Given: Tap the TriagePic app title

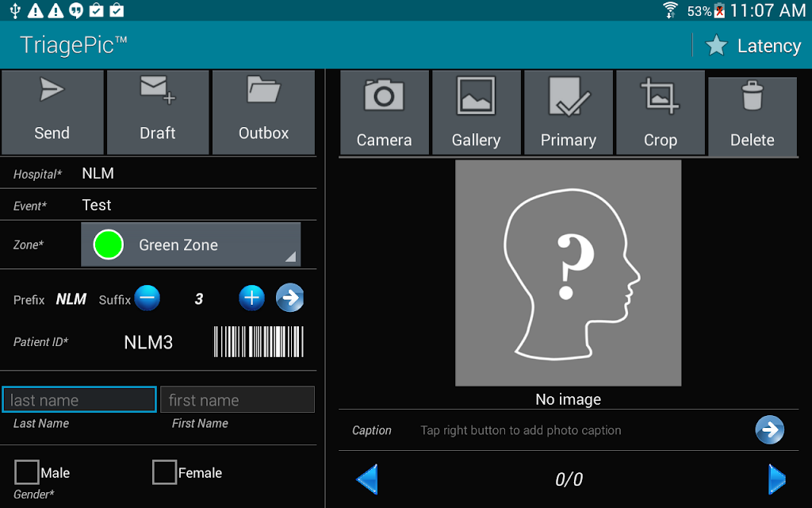Looking at the screenshot, I should [x=74, y=45].
